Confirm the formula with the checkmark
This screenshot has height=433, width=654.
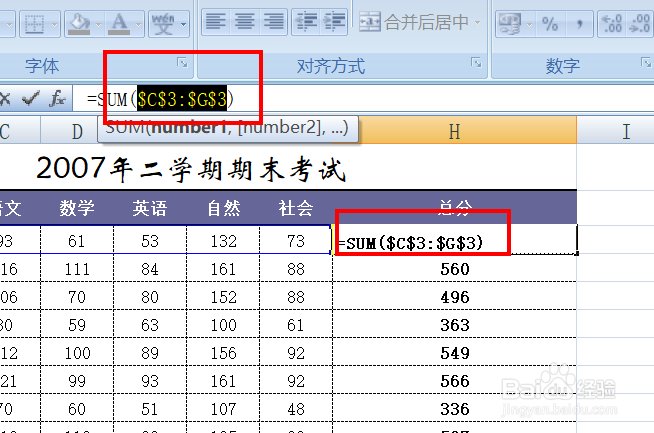click(31, 99)
